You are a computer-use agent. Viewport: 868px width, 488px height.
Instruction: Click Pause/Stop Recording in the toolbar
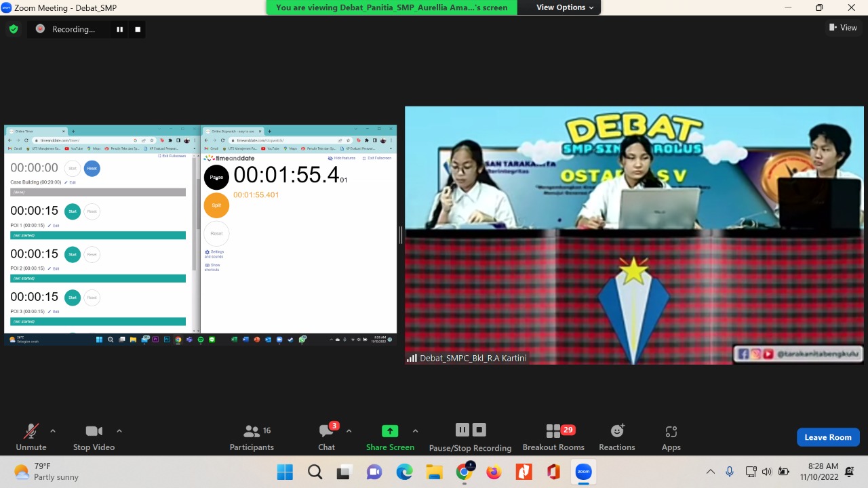coord(470,437)
